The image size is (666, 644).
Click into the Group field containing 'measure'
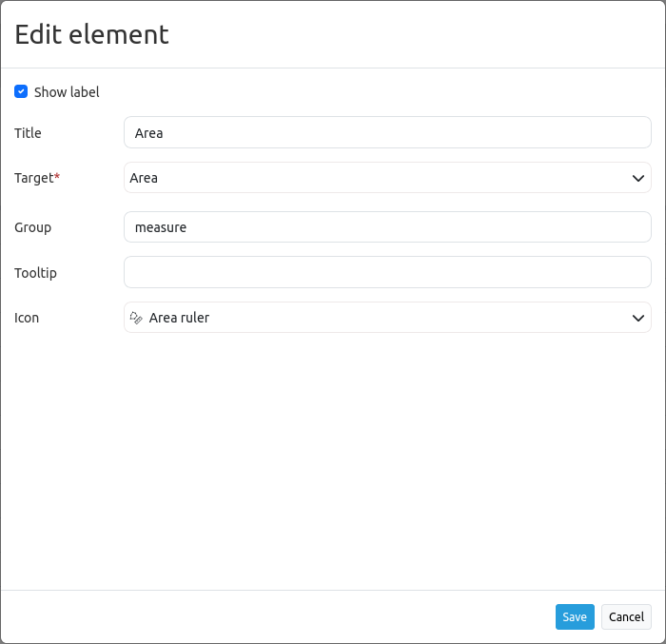pos(387,227)
